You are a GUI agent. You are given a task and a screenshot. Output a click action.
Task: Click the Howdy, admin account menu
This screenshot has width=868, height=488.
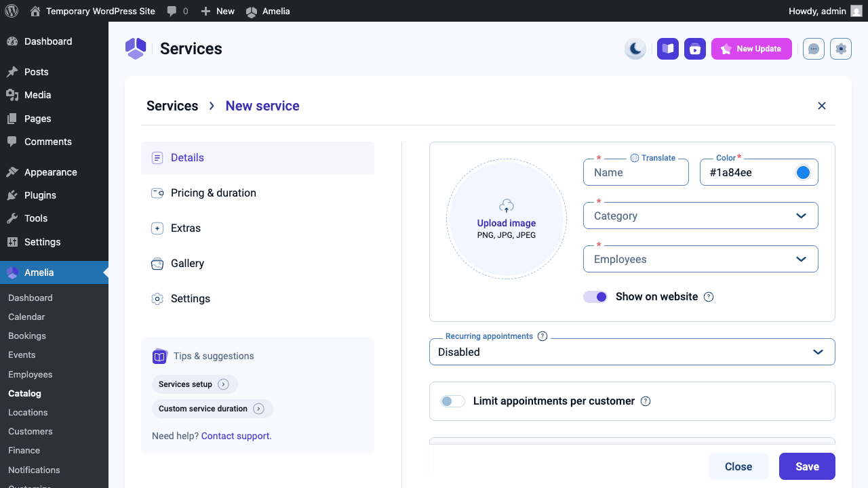[x=825, y=11]
